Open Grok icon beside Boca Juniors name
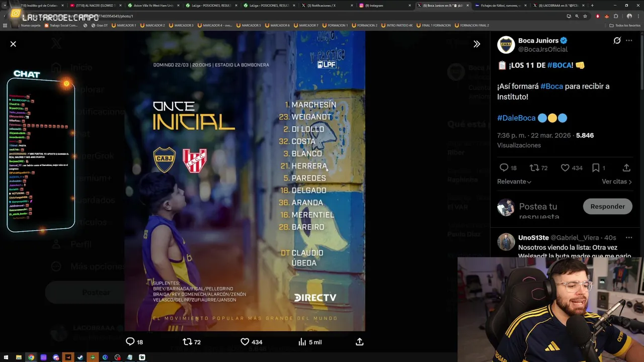644x362 pixels. [617, 41]
